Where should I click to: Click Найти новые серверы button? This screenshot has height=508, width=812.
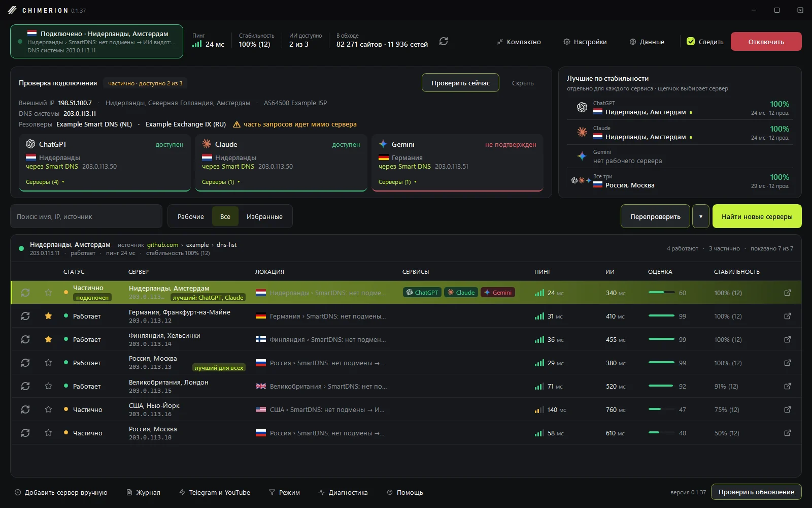757,216
